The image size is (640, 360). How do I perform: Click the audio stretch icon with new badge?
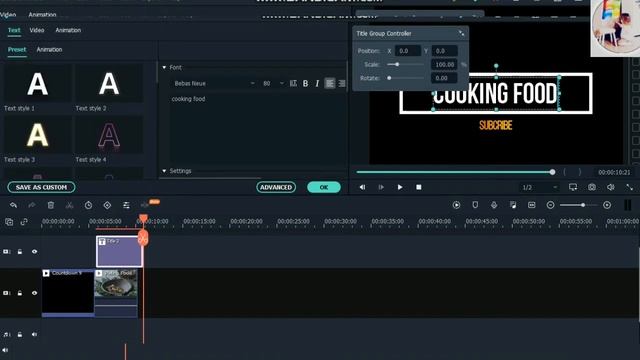[145, 205]
